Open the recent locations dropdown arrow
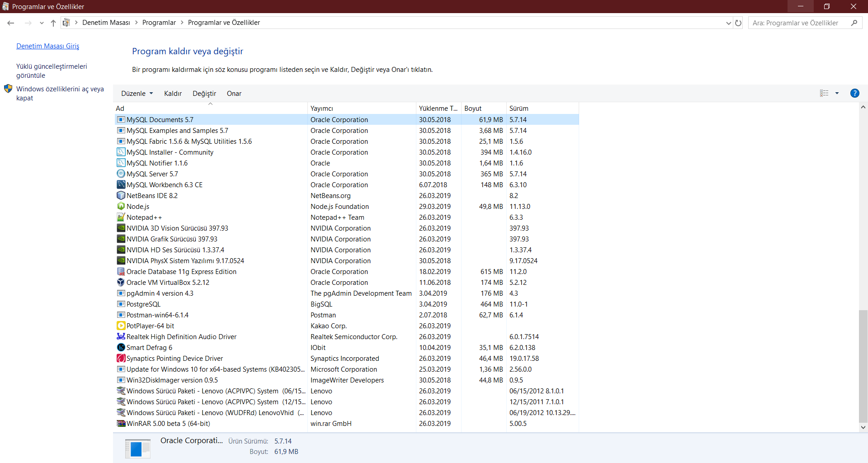 point(42,23)
